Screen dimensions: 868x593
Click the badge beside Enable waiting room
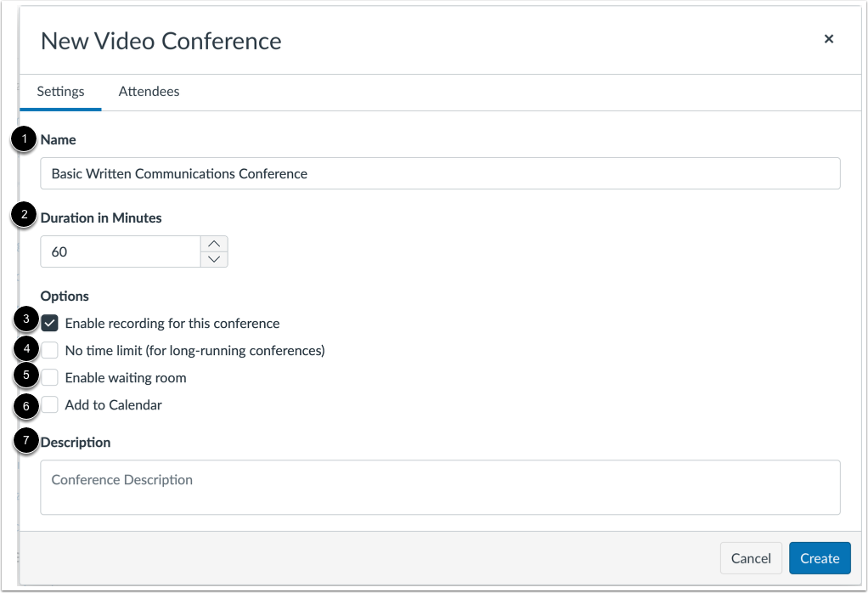(25, 377)
